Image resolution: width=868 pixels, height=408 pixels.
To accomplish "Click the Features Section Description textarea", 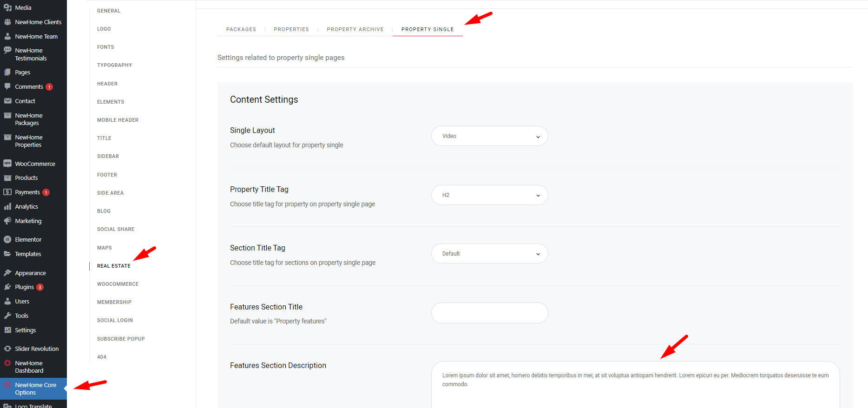I will click(x=636, y=385).
